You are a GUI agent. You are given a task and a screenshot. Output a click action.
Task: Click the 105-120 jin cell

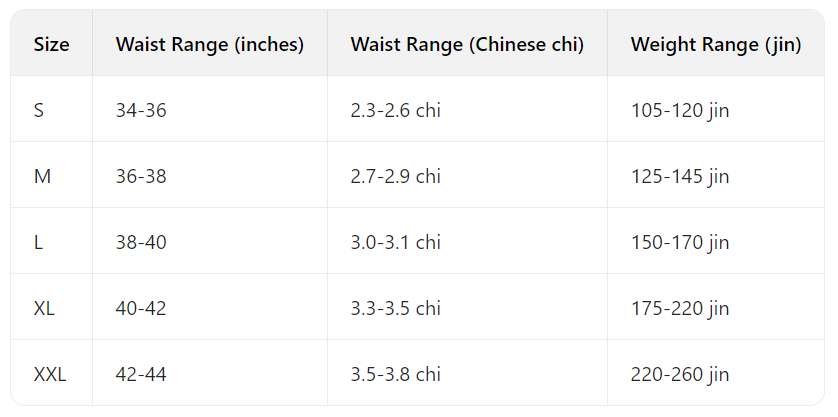pyautogui.click(x=680, y=111)
